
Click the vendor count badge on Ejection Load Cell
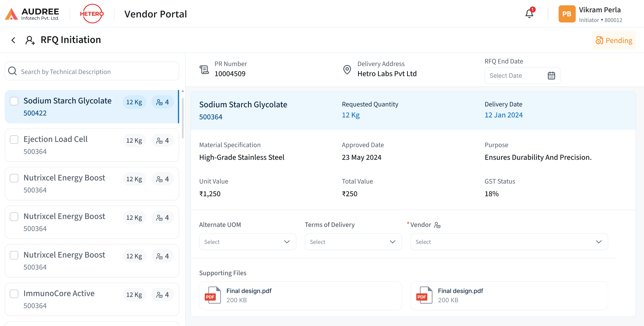coord(162,140)
